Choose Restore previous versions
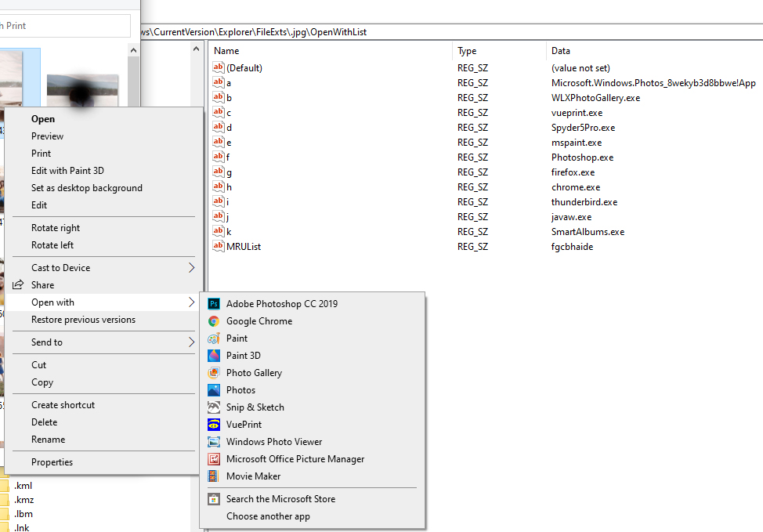Image resolution: width=763 pixels, height=532 pixels. click(83, 320)
